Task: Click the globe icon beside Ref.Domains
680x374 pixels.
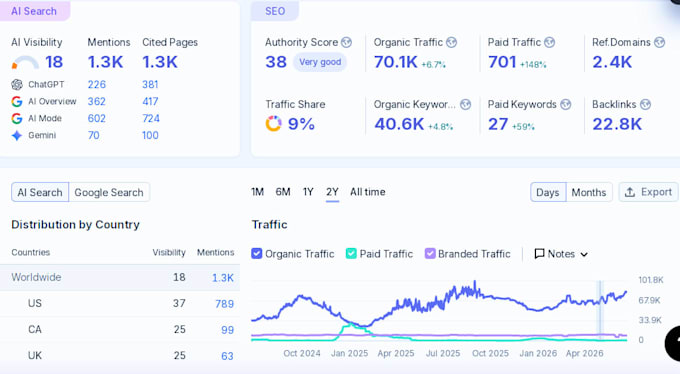Action: pyautogui.click(x=659, y=42)
